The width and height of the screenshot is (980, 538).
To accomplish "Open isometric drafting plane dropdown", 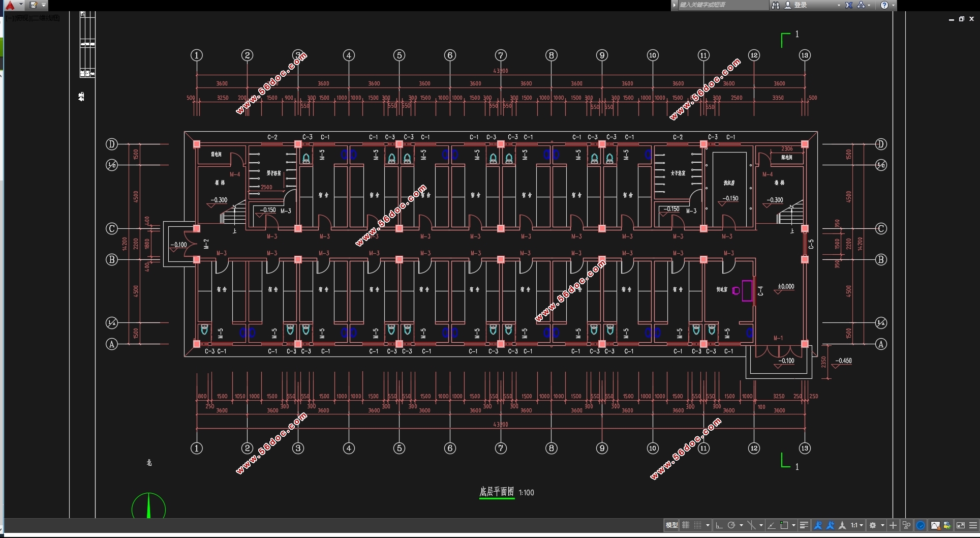I will [x=761, y=525].
